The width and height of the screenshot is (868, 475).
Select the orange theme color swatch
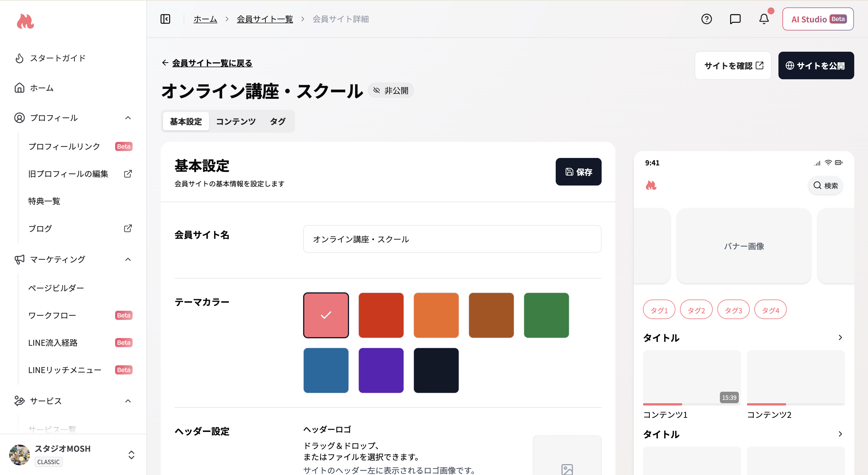click(x=436, y=315)
